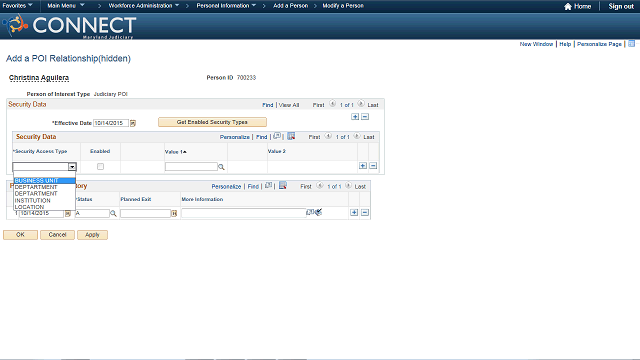This screenshot has width=640, height=360.
Task: Click the Christina Aguilera name link
Action: click(x=39, y=78)
